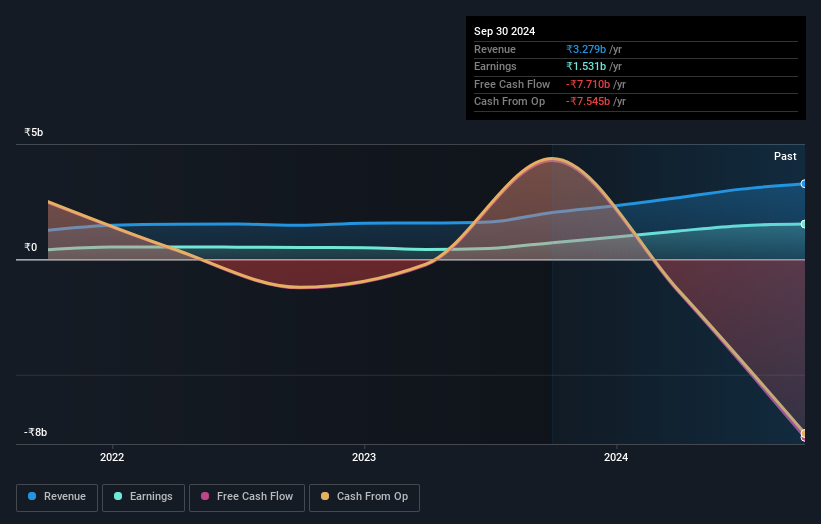Click the Past label on chart

(x=785, y=156)
